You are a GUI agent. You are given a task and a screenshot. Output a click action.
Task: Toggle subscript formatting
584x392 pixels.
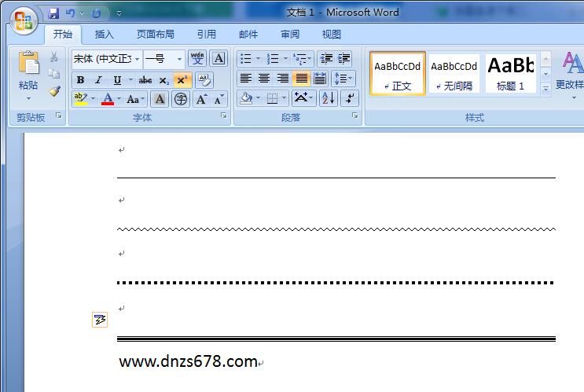click(163, 80)
